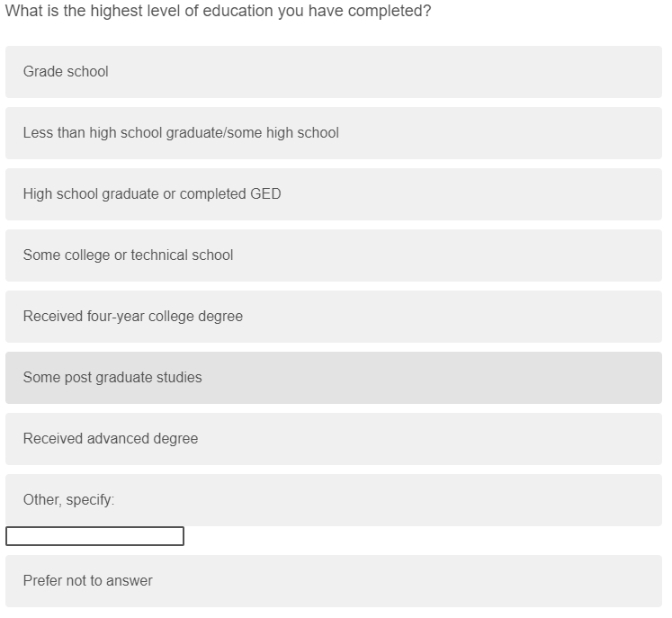Select Some college or technical school
The image size is (672, 618).
pos(333,255)
